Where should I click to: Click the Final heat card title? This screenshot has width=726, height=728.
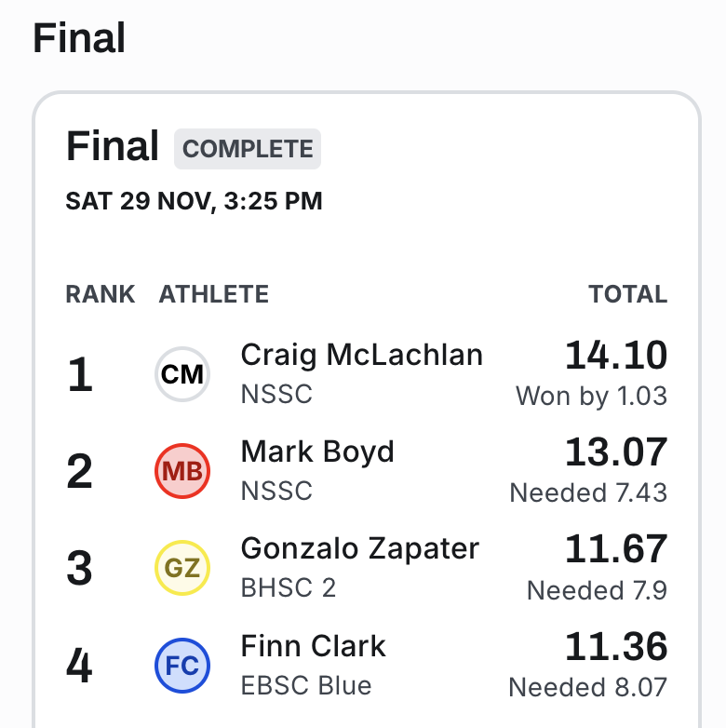113,147
